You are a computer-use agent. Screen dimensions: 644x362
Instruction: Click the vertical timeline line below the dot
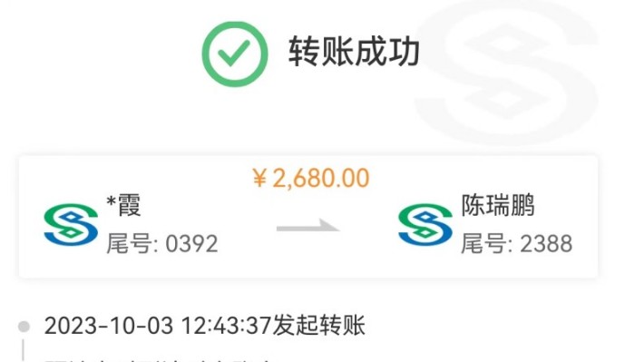[23, 350]
